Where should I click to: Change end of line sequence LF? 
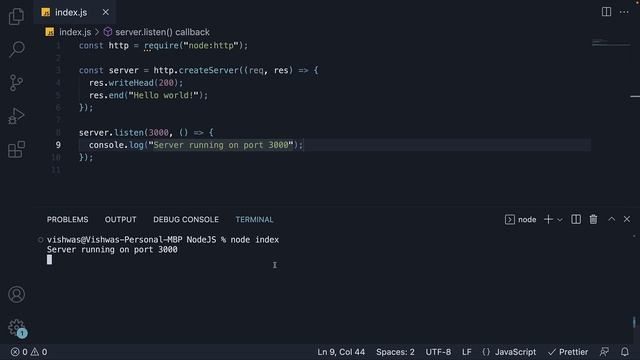(x=467, y=352)
